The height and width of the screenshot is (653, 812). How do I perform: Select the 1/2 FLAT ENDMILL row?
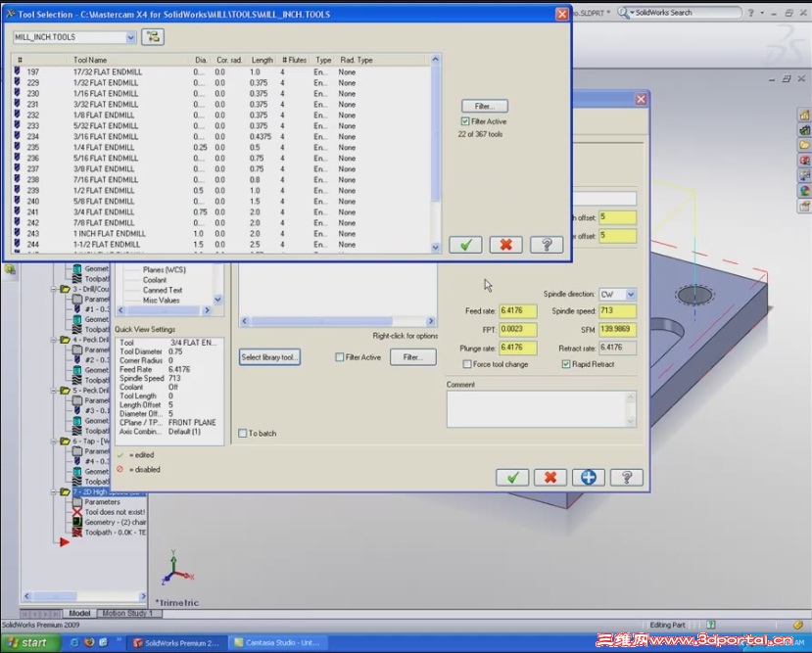click(x=222, y=190)
